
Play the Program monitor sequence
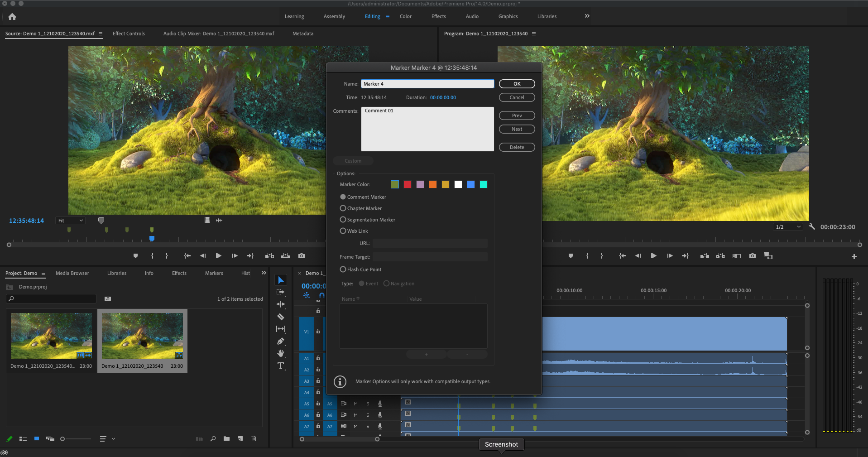coord(654,256)
